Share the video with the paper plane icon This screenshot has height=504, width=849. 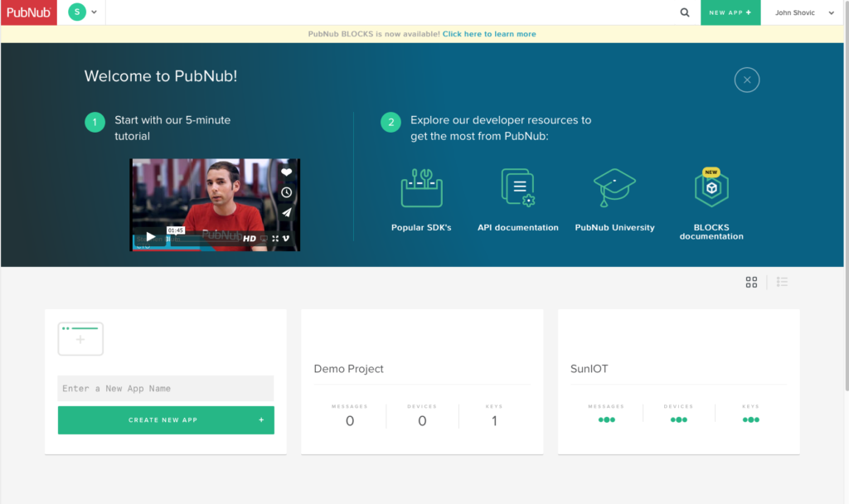click(286, 212)
